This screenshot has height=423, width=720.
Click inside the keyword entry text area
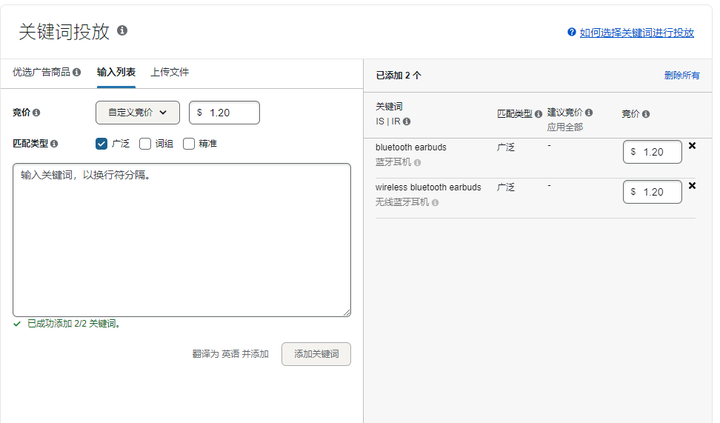(181, 240)
